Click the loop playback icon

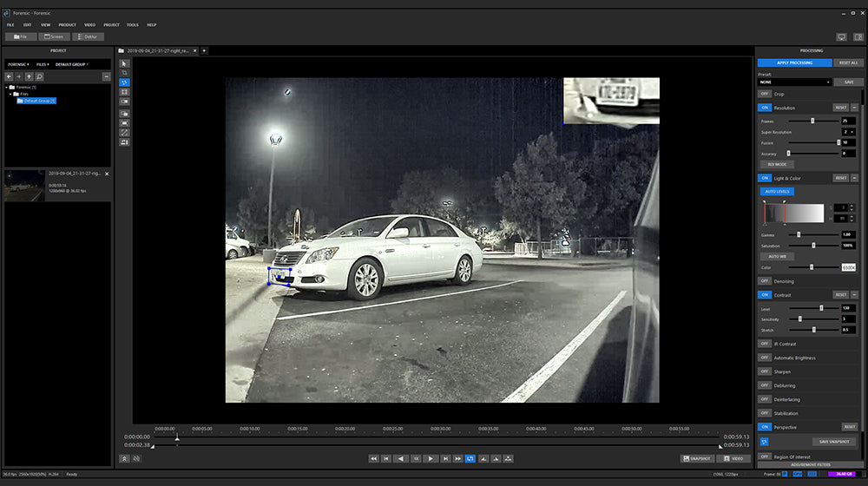tap(470, 458)
